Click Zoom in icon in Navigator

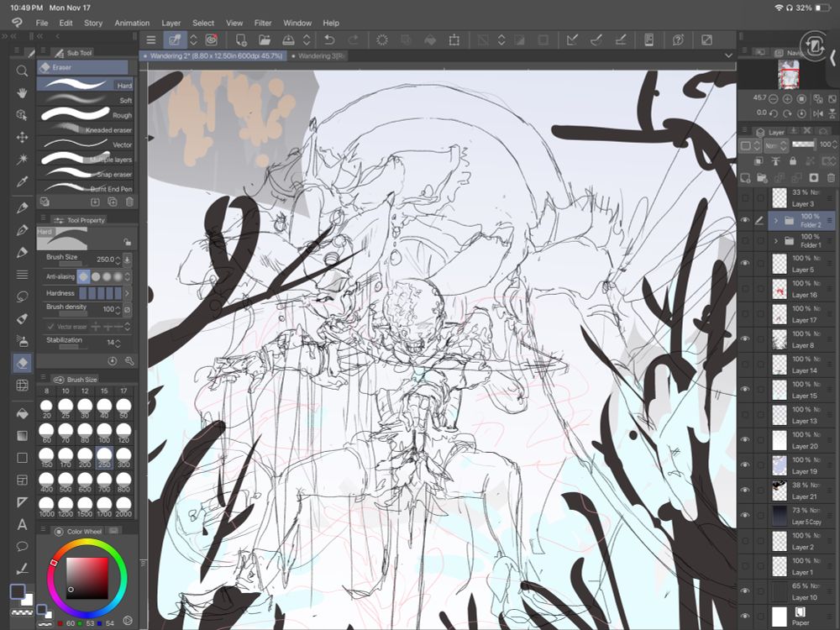pos(788,99)
